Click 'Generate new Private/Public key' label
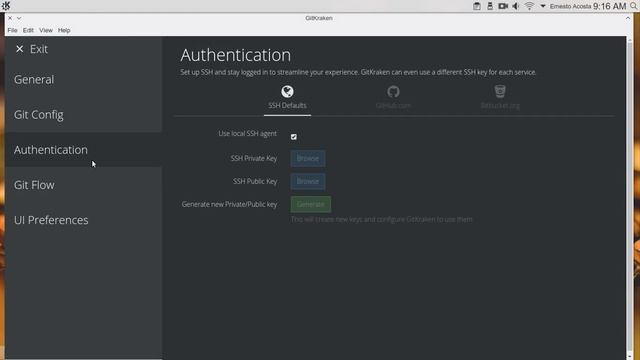Image resolution: width=640 pixels, height=360 pixels. click(x=229, y=204)
